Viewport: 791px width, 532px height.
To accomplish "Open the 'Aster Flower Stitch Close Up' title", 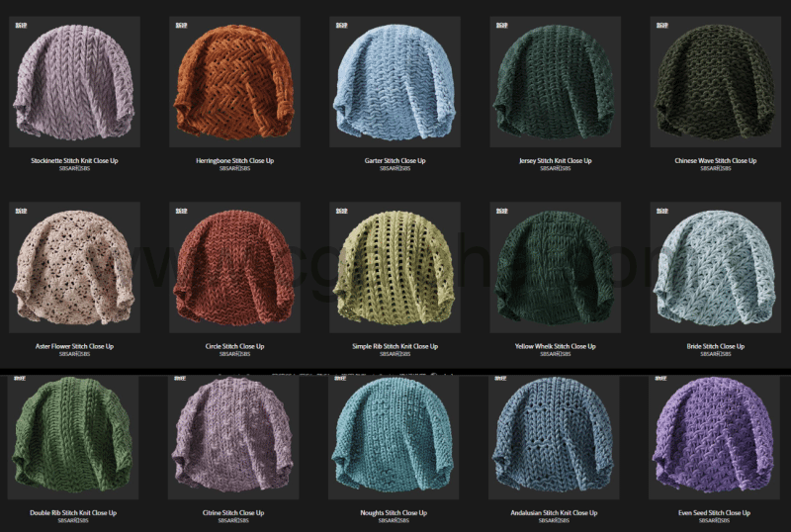I will point(75,346).
